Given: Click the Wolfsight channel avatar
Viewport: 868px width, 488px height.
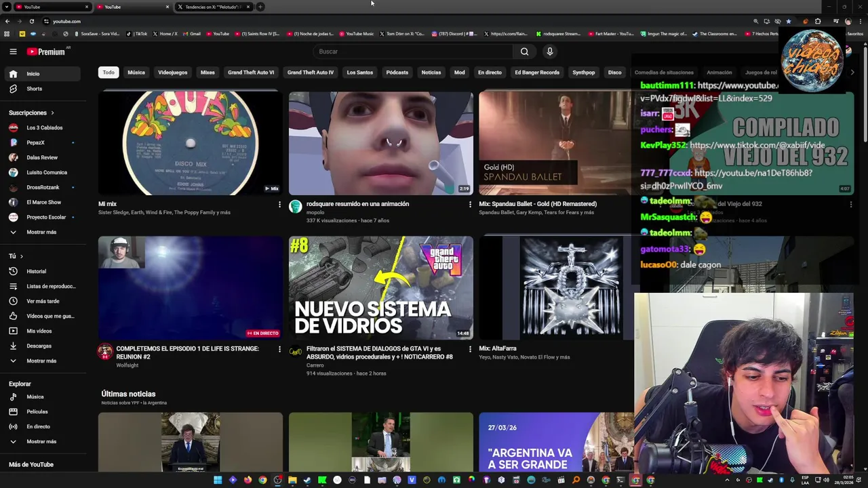Looking at the screenshot, I should pos(105,351).
